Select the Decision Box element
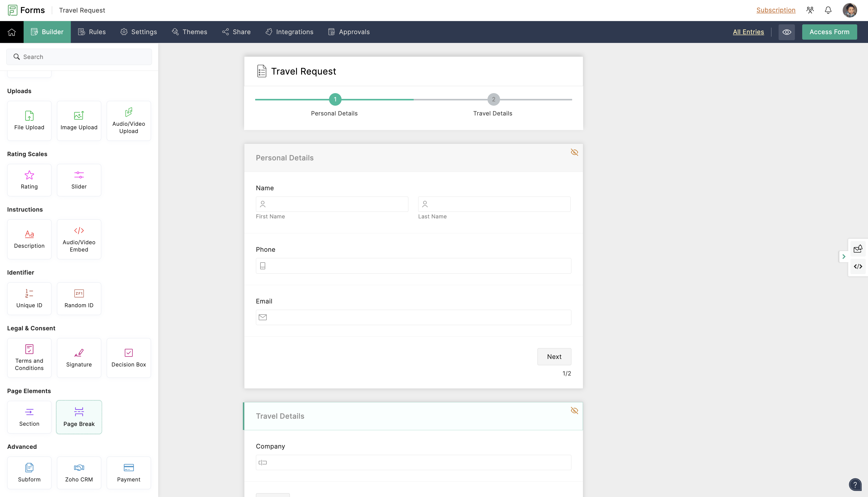Screen dimensions: 868x497 [129, 358]
